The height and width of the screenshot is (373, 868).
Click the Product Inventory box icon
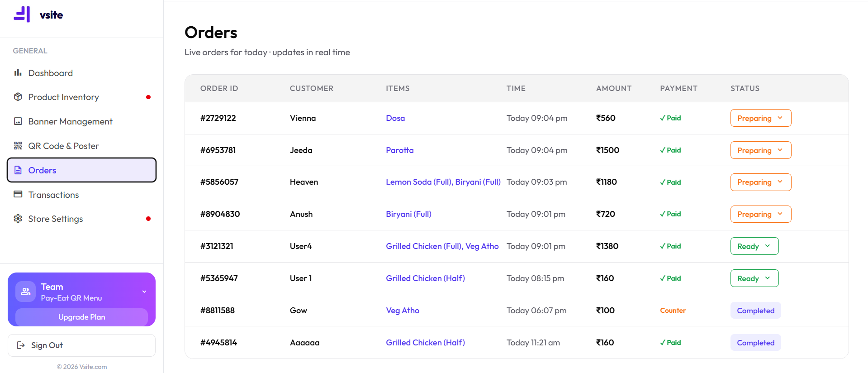pos(18,97)
